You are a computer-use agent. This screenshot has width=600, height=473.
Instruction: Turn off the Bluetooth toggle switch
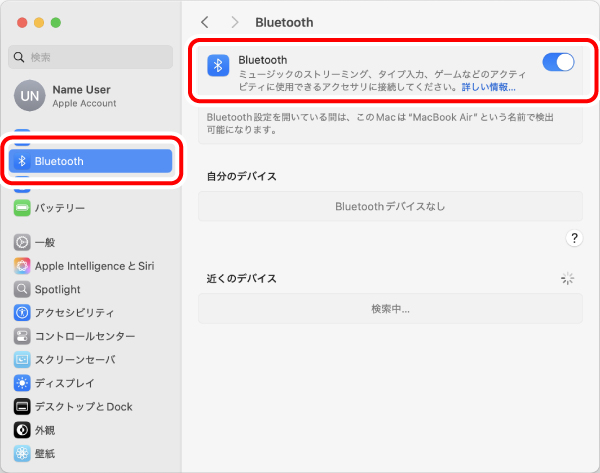pyautogui.click(x=558, y=63)
